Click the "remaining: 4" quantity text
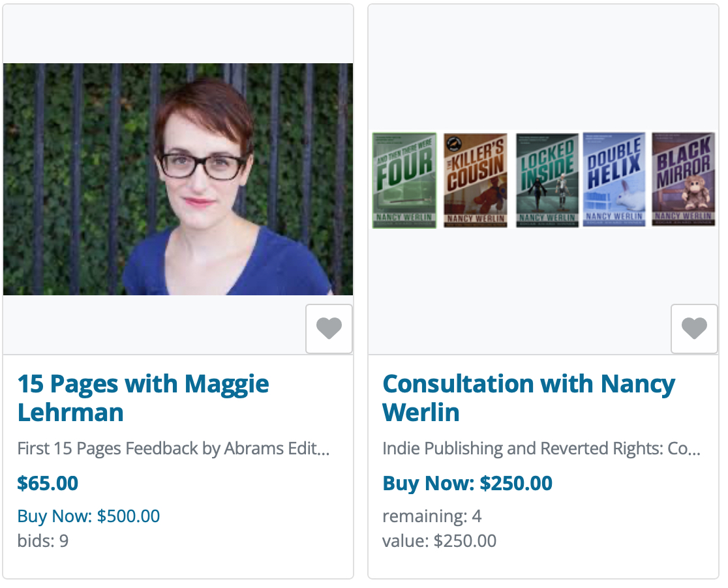 (432, 516)
